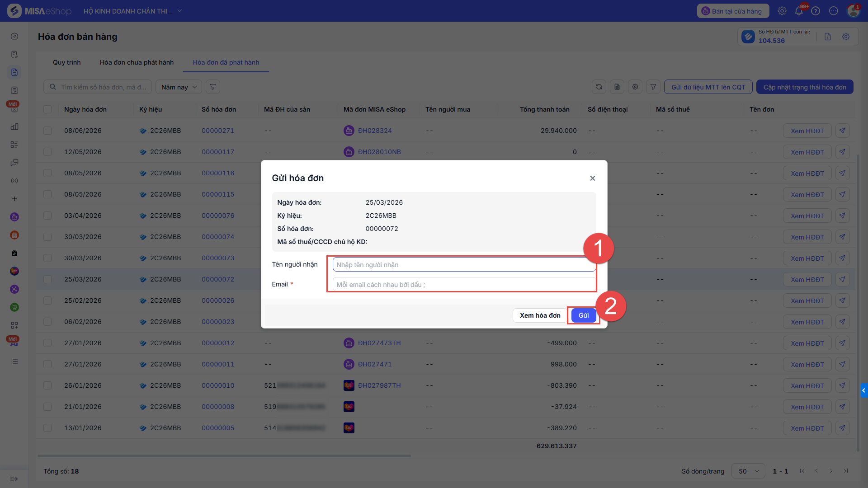Open the column settings gear in the toolbar
This screenshot has width=868, height=488.
tap(635, 87)
